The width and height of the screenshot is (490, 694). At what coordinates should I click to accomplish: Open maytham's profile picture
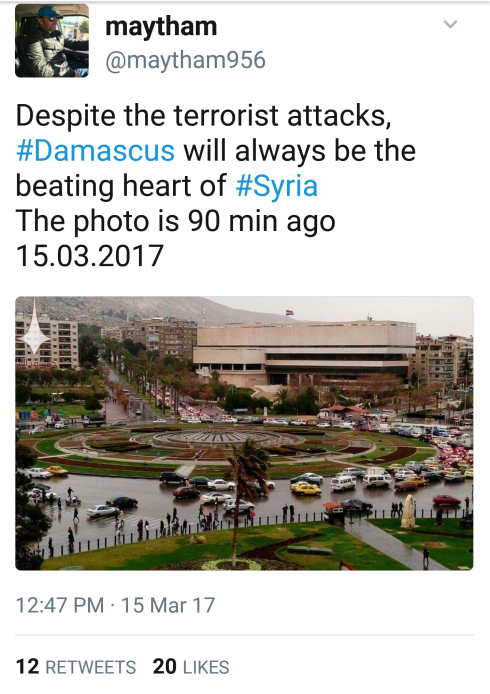pyautogui.click(x=52, y=41)
